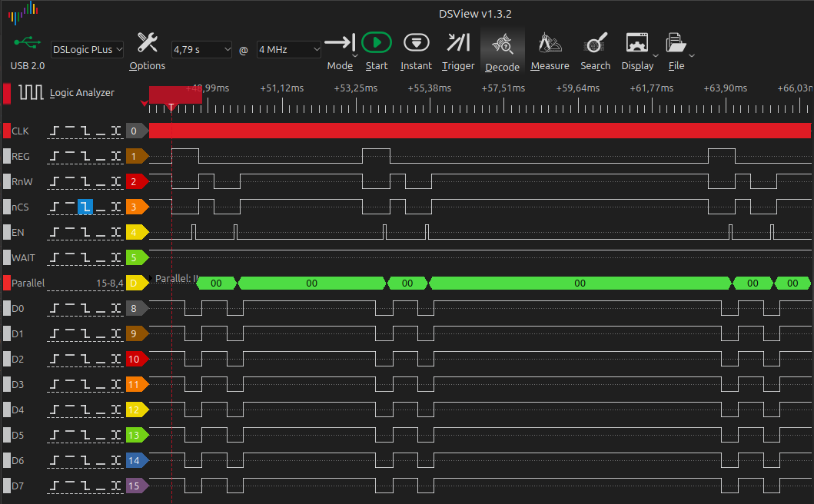
Task: Click the CLK channel name label
Action: tap(21, 131)
